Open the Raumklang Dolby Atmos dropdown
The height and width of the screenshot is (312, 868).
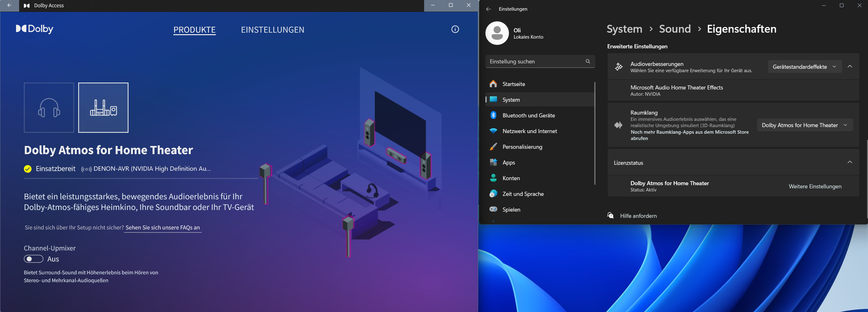point(805,125)
